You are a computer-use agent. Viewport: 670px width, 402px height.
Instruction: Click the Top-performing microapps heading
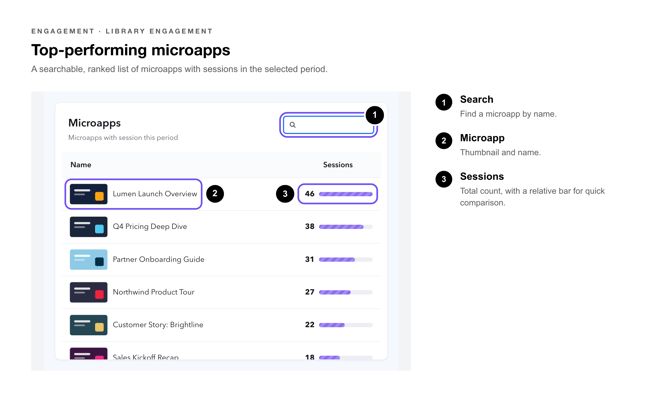tap(131, 50)
